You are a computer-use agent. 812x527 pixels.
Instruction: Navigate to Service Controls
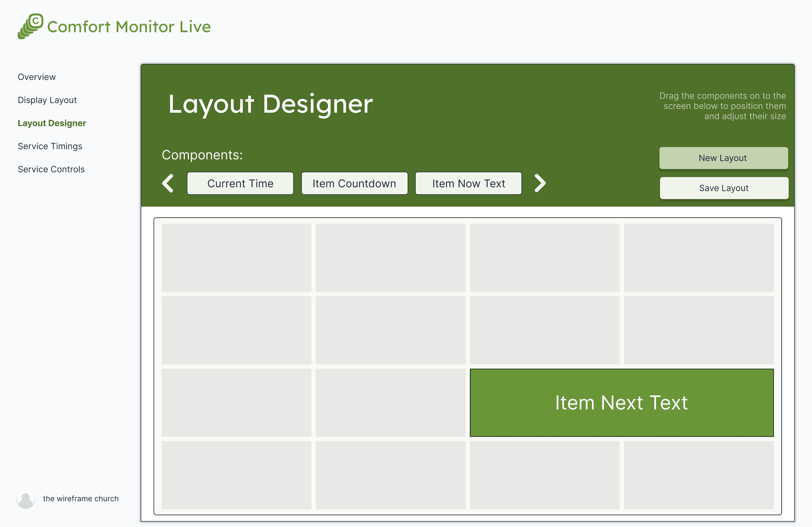pyautogui.click(x=51, y=169)
